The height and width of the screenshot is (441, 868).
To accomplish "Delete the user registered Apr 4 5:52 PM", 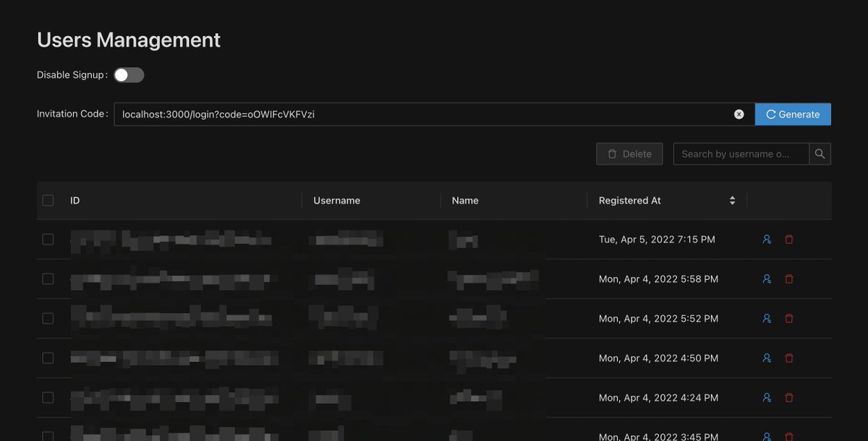I will coord(789,318).
